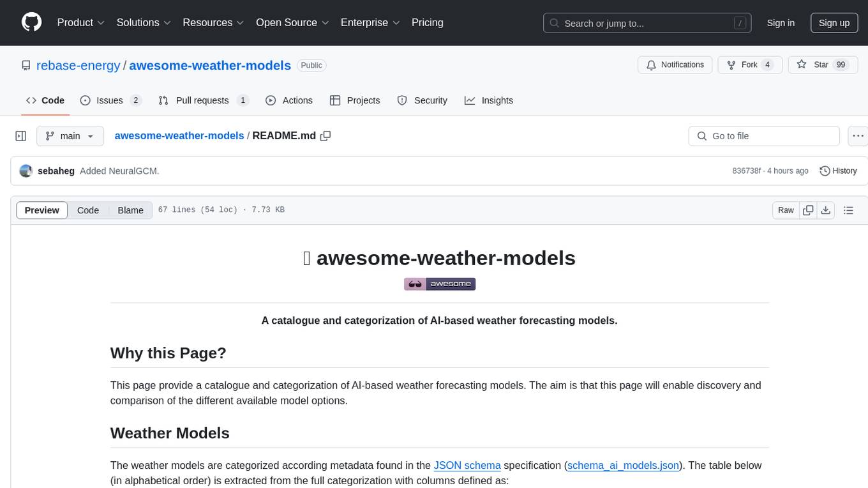Switch to the Pull requests tab

click(x=204, y=100)
